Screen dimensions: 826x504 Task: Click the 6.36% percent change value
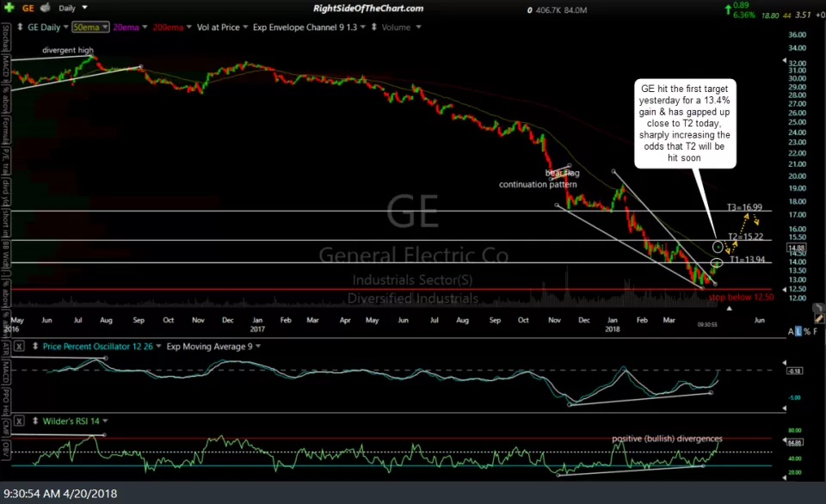point(743,15)
